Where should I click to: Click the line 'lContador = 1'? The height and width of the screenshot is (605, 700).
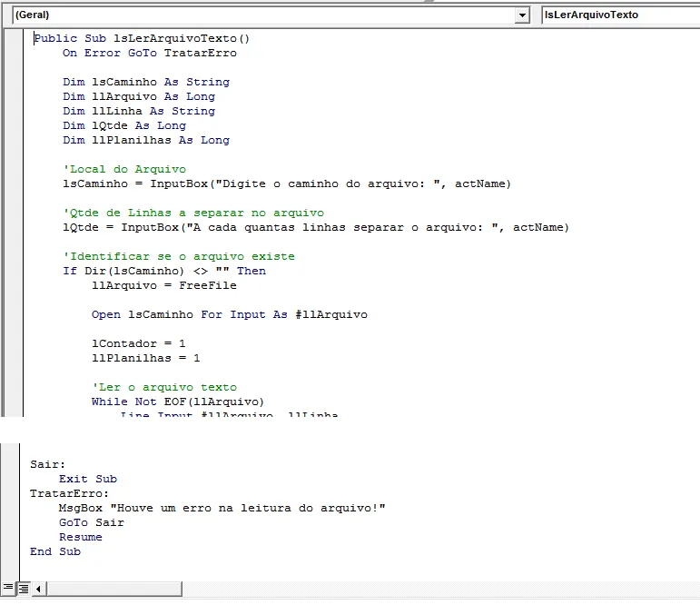[x=138, y=343]
